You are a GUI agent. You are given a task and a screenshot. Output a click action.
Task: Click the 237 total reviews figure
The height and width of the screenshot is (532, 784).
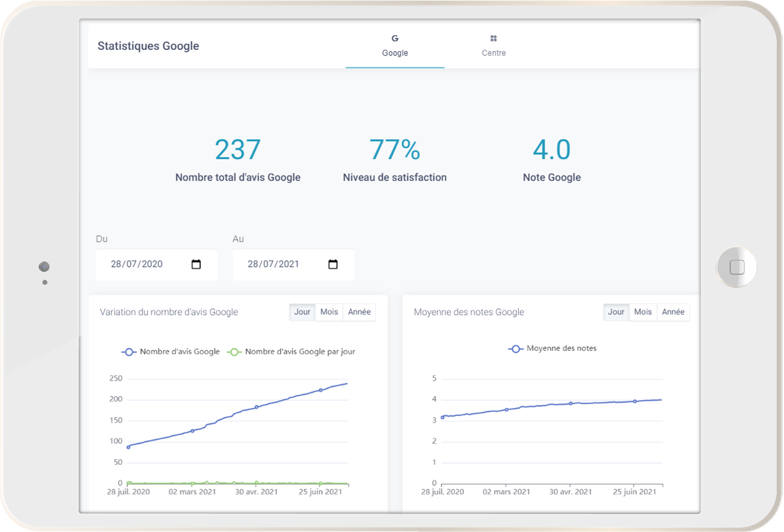[238, 150]
